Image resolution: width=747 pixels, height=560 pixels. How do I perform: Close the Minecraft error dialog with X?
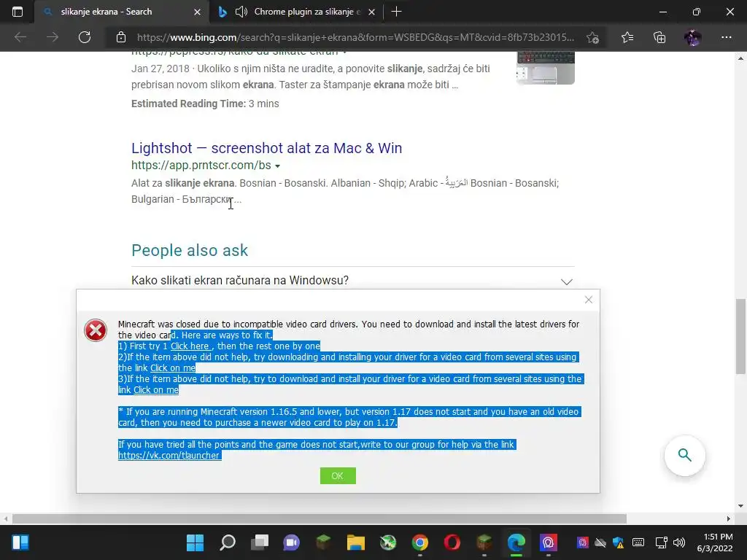(x=589, y=300)
